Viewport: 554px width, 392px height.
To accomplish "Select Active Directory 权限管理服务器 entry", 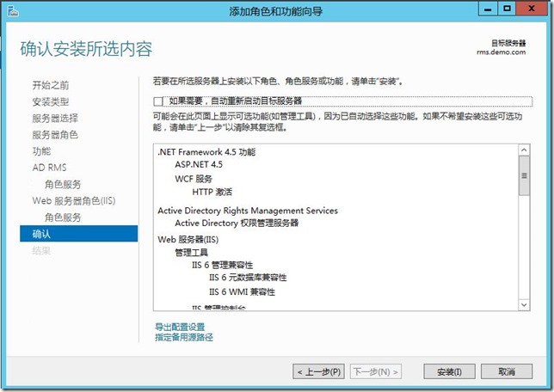I will pos(237,223).
